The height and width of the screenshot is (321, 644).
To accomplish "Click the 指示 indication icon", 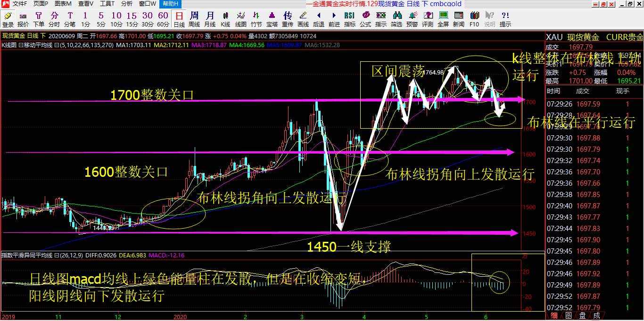I will coord(381,19).
